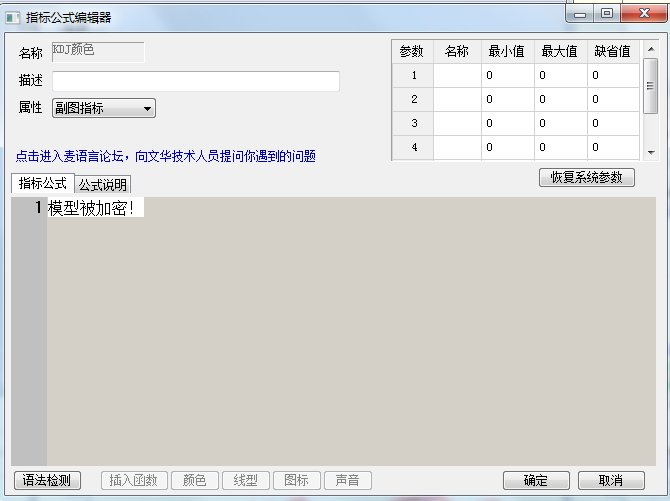
Task: Click the parameter table scroll down arrow
Action: (651, 153)
